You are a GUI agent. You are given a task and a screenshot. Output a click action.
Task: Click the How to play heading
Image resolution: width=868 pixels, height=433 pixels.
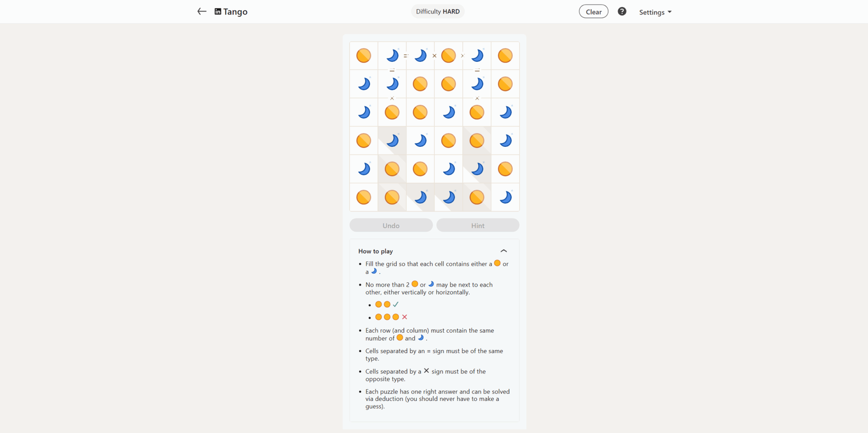point(375,251)
